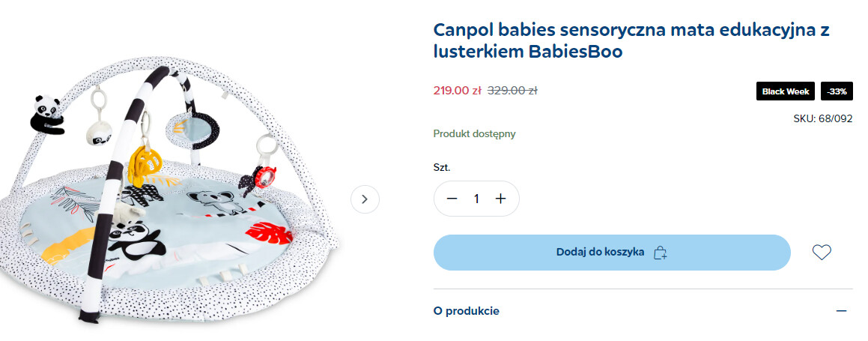Click the cart icon inside the add button
This screenshot has width=868, height=341.
click(660, 253)
